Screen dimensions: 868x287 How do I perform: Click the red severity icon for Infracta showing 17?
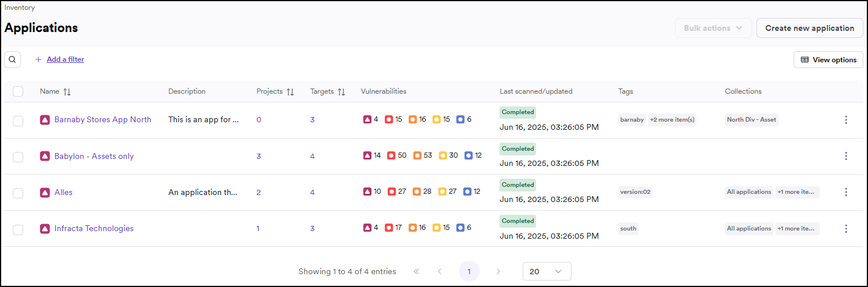click(x=388, y=228)
